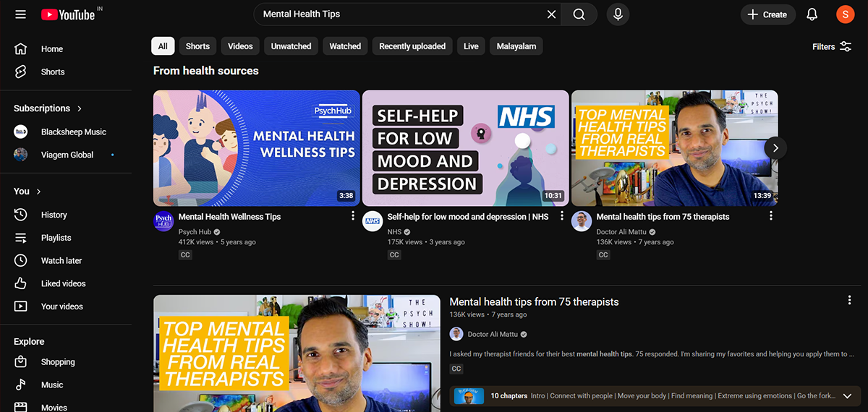868x412 pixels.
Task: Open the NHS channel avatar
Action: (x=373, y=221)
